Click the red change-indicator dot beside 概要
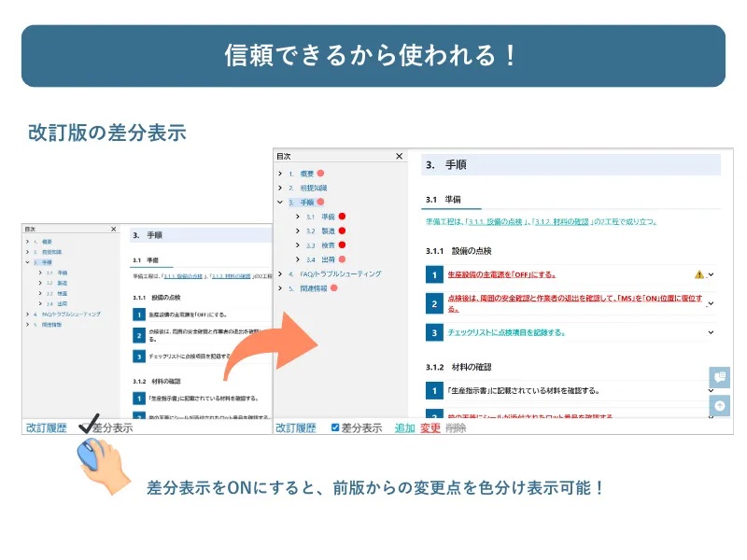Screen dimensions: 747x560 [319, 171]
